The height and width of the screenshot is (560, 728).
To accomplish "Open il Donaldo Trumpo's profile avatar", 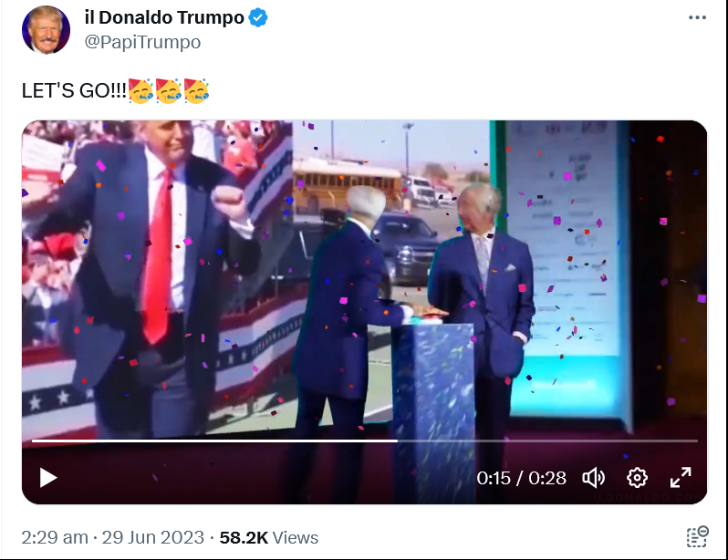I will coord(46,29).
